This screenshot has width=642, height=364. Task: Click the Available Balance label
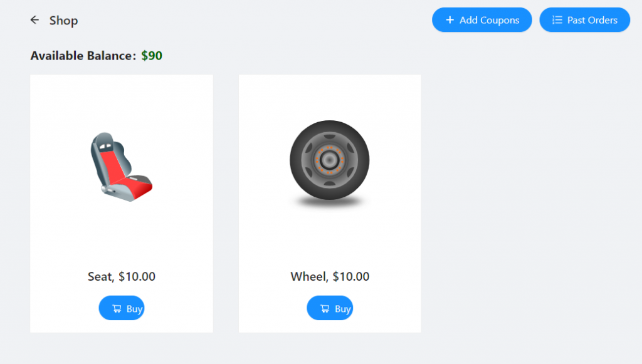coord(83,56)
